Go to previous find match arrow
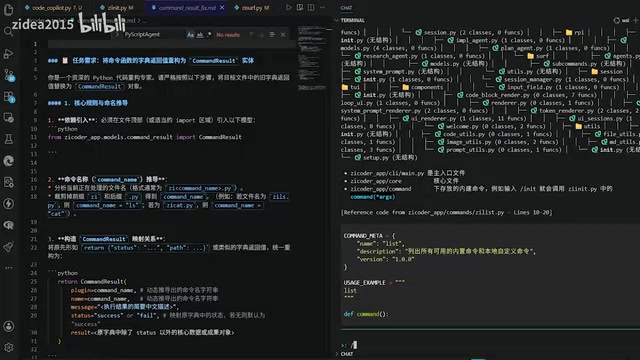The image size is (640, 360). (x=251, y=35)
